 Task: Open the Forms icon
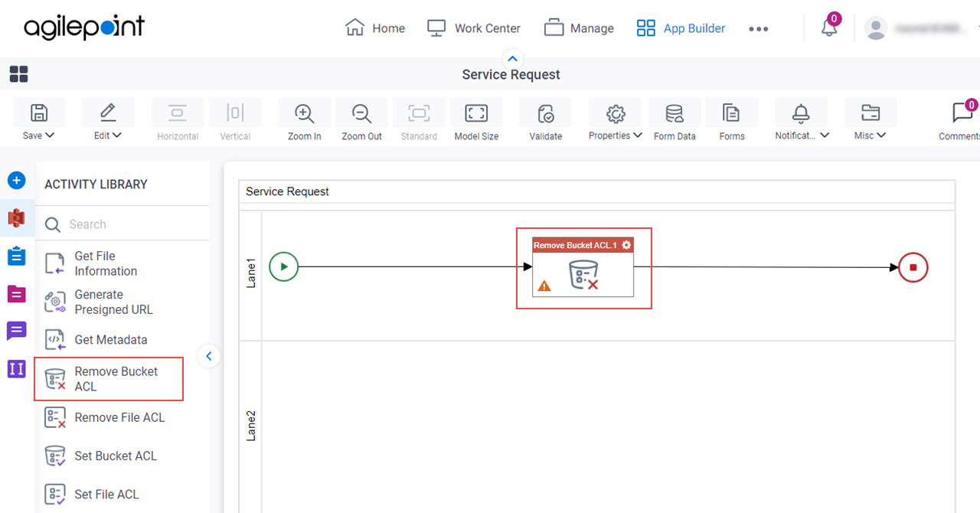731,113
